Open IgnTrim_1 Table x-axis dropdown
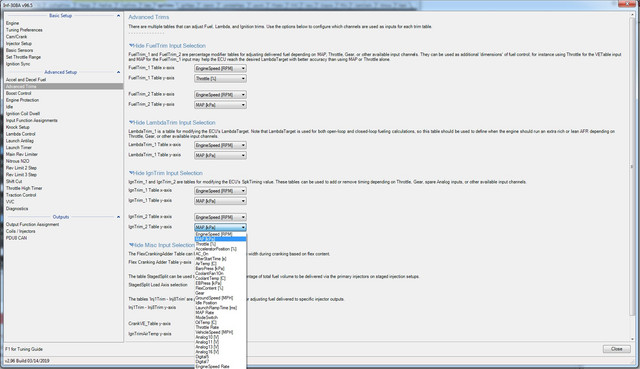Image resolution: width=640 pixels, height=369 pixels. click(220, 191)
